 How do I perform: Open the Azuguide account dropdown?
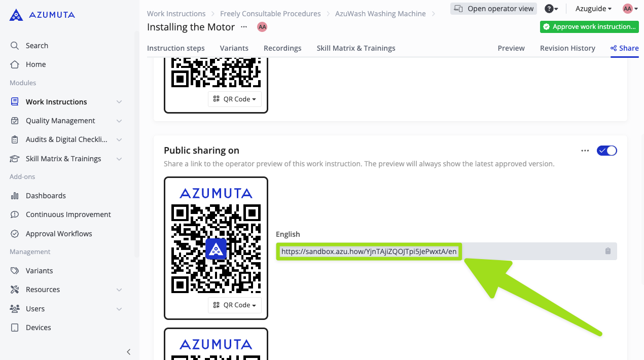click(x=593, y=9)
